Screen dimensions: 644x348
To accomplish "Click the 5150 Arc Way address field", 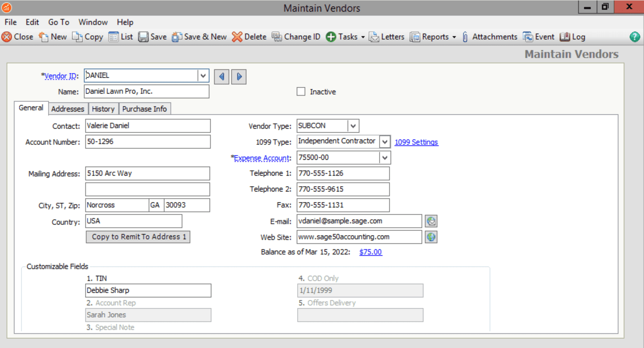I will [148, 173].
